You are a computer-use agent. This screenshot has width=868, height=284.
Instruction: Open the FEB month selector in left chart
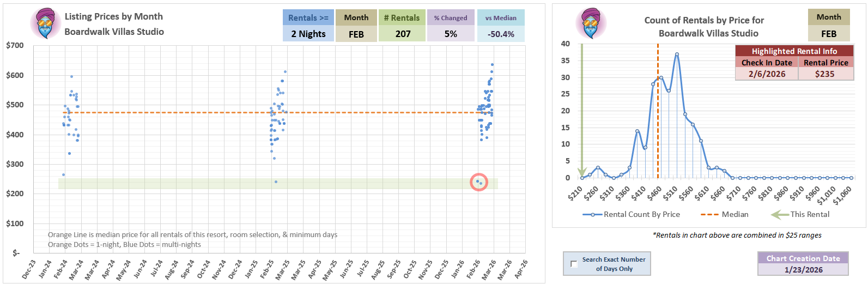pyautogui.click(x=356, y=34)
